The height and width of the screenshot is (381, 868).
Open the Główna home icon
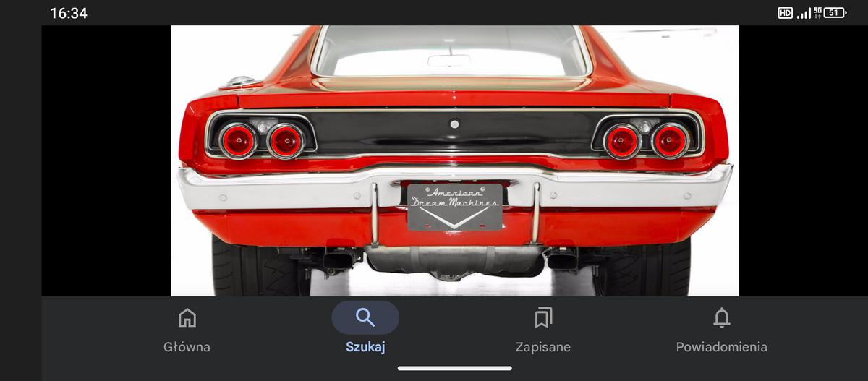pyautogui.click(x=187, y=317)
